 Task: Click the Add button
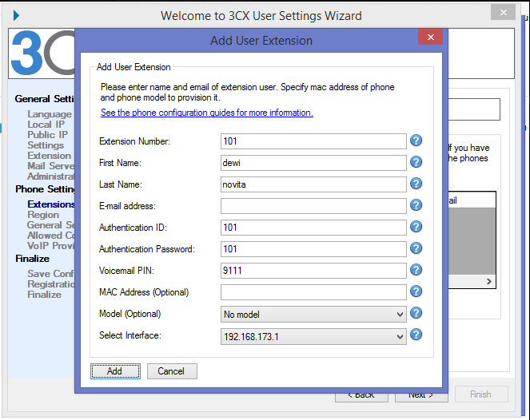pyautogui.click(x=115, y=371)
